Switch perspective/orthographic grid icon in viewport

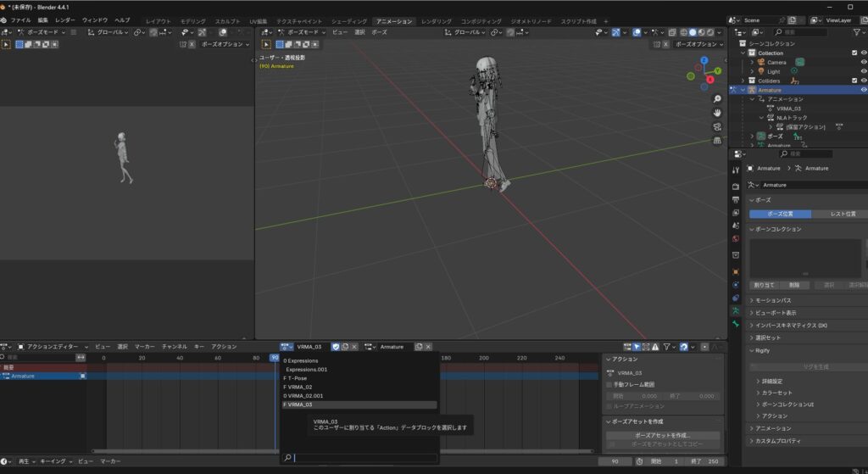click(x=717, y=141)
